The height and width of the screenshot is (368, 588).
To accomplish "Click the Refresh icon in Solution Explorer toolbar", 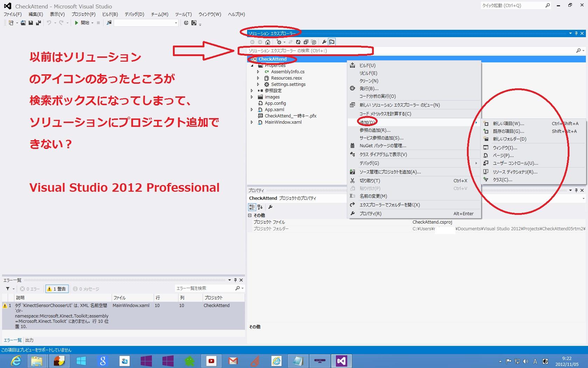I will (299, 42).
